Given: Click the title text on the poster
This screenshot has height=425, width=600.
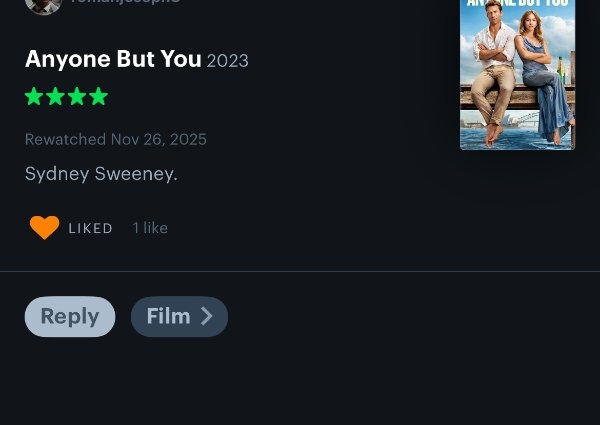Looking at the screenshot, I should [x=517, y=4].
